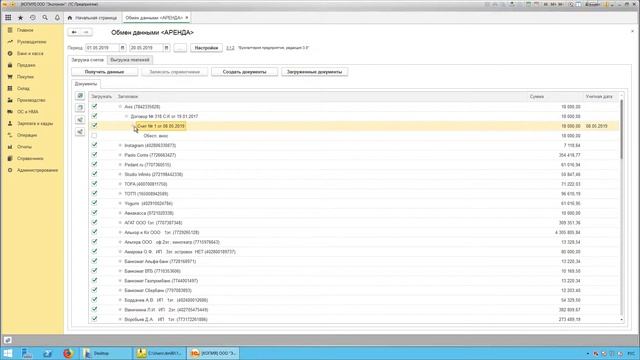Viewport: 640px width, 360px height.
Task: Open Отчеты section in sidebar
Action: 24,147
